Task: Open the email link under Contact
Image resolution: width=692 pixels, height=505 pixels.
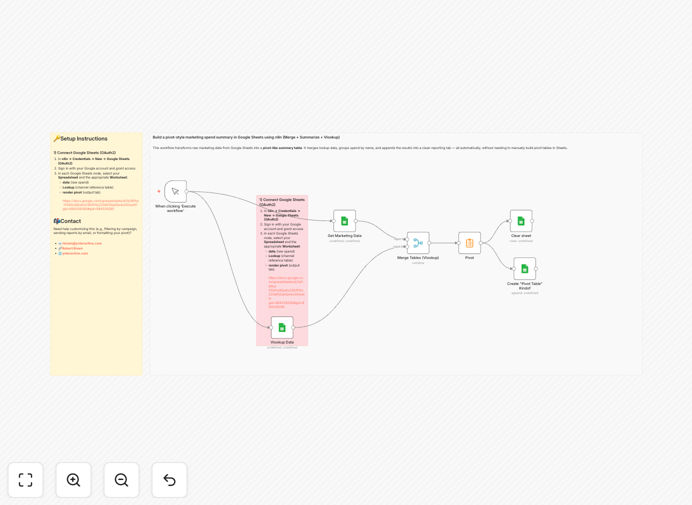Action: tap(82, 243)
